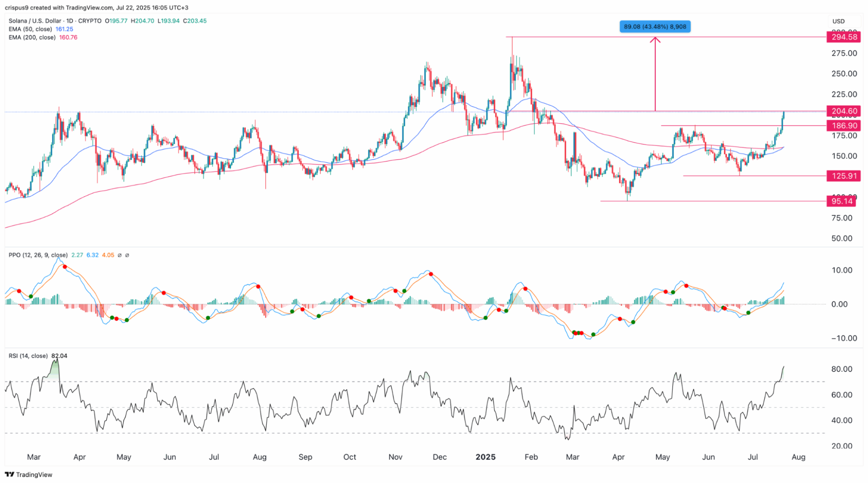Click the EMA (50, close) indicator legend
The width and height of the screenshot is (868, 483).
[30, 29]
